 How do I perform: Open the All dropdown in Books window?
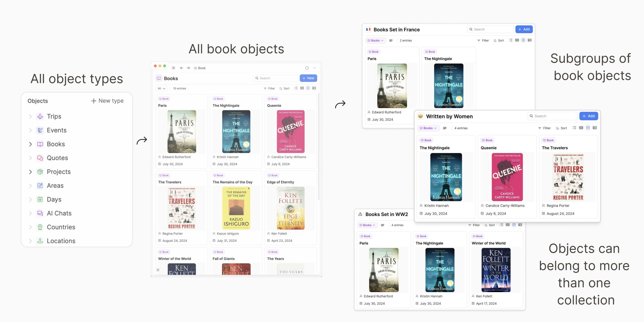[162, 88]
